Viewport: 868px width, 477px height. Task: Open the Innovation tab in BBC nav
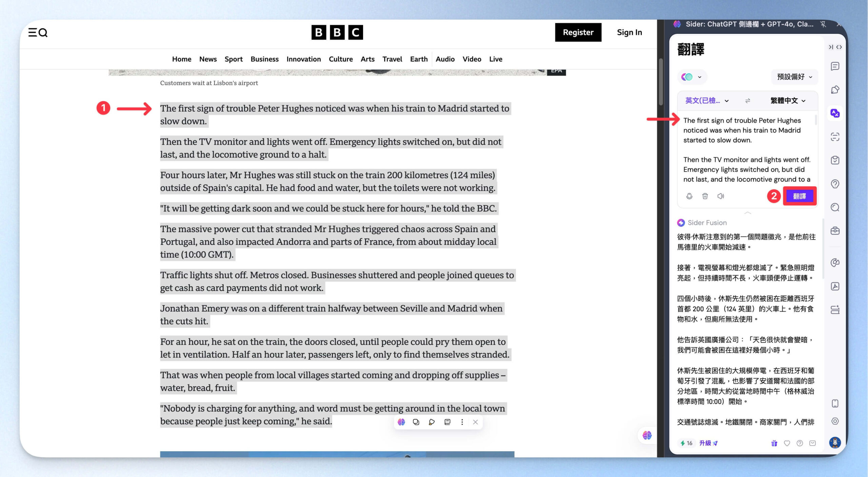click(303, 59)
